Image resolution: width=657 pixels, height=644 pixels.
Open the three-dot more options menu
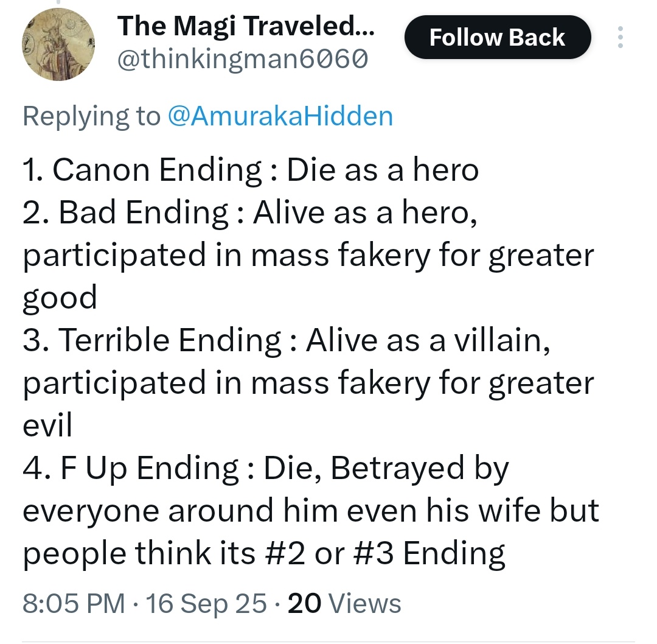pyautogui.click(x=620, y=37)
